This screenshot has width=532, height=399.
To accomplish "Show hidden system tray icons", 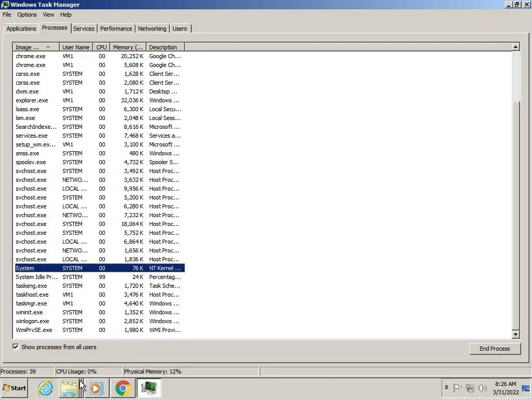I will 446,388.
